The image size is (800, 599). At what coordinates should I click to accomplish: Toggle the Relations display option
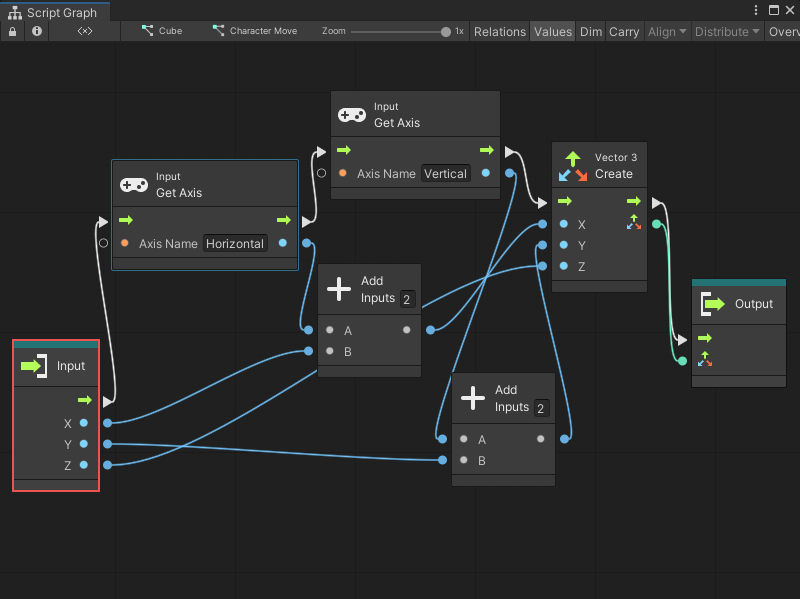[499, 31]
